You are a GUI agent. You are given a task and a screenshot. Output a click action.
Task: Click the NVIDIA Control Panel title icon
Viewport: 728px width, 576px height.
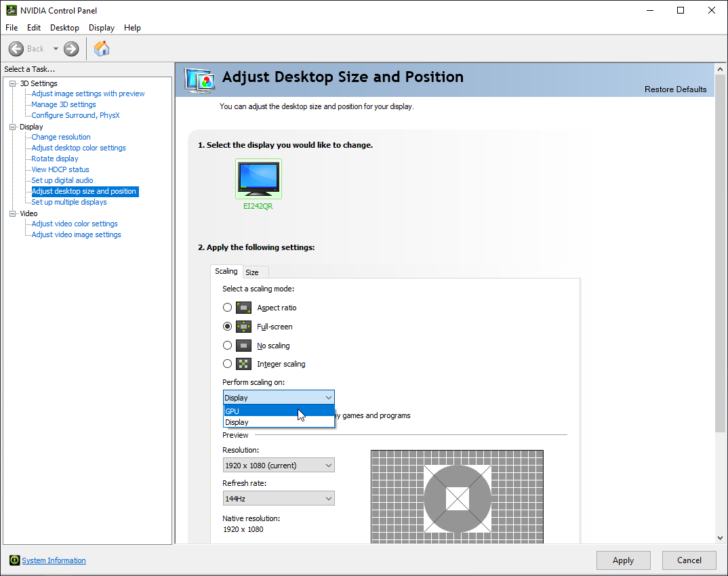pos(11,10)
